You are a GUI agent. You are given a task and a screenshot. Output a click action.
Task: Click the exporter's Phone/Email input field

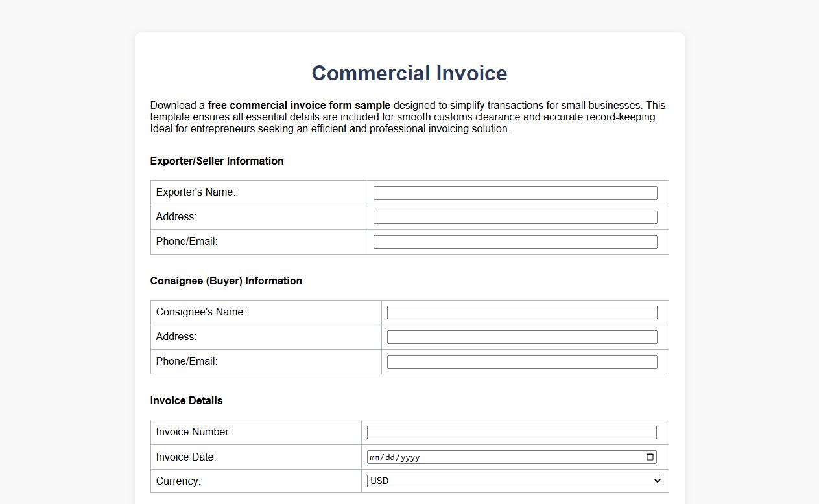coord(514,241)
